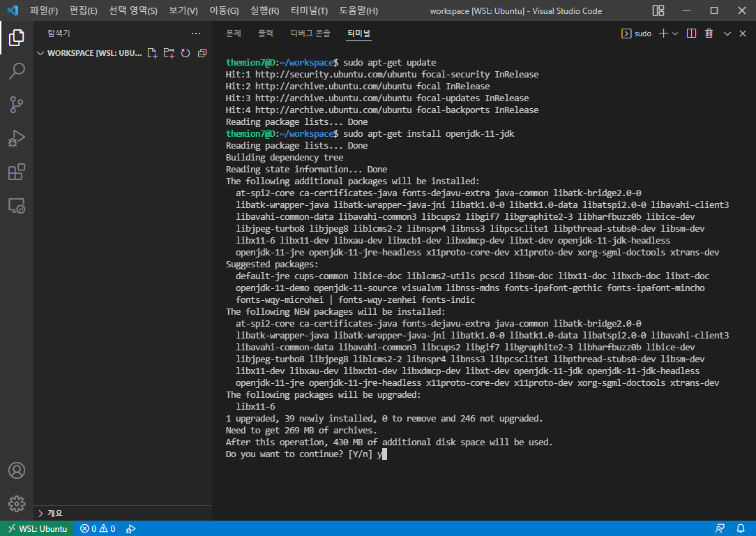Customize layout icon in title bar
The height and width of the screenshot is (536, 756).
pos(658,10)
